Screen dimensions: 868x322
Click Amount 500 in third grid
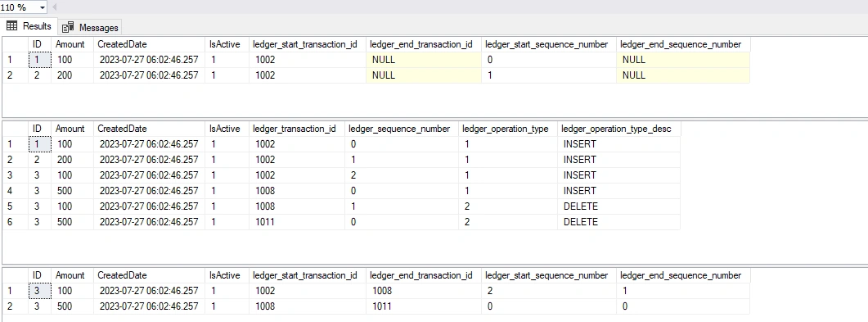pos(72,306)
